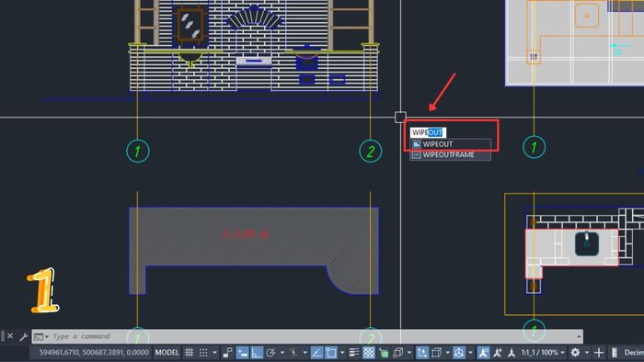
Task: Open recent commands icon dropdown
Action: point(41,337)
